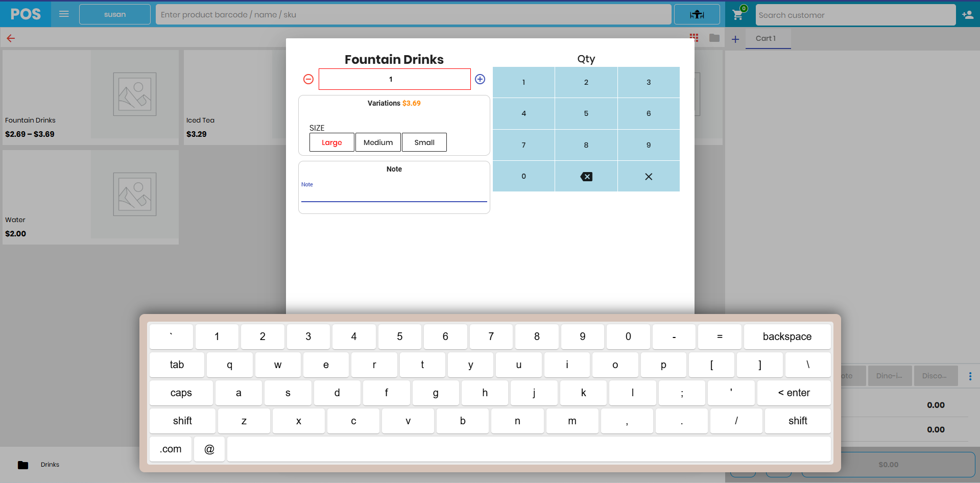980x483 pixels.
Task: Click the q key on keyboard
Action: [x=230, y=365]
